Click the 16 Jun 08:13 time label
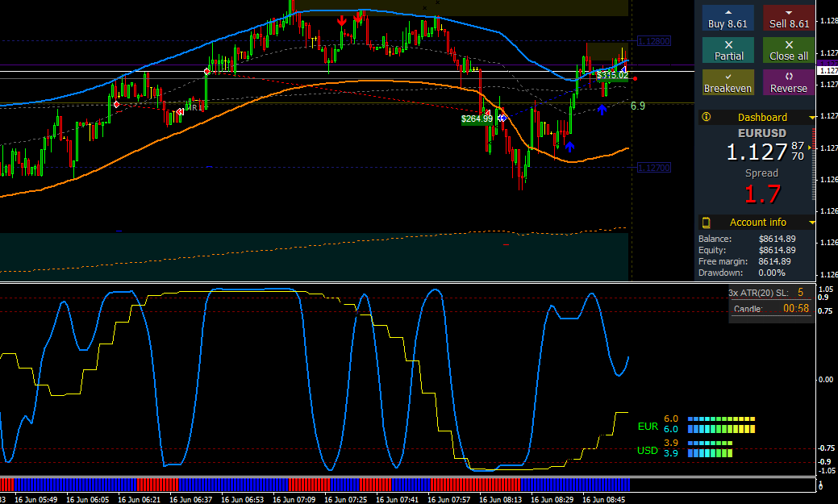 click(x=500, y=499)
